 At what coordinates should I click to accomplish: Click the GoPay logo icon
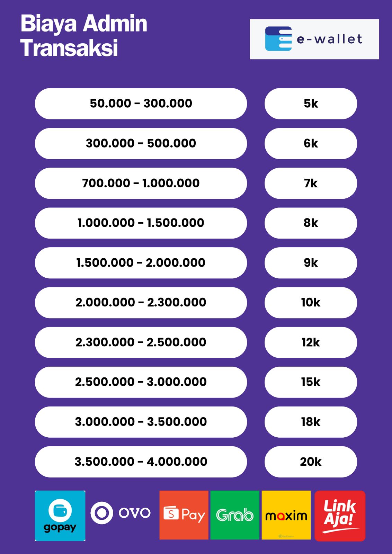[x=60, y=516]
